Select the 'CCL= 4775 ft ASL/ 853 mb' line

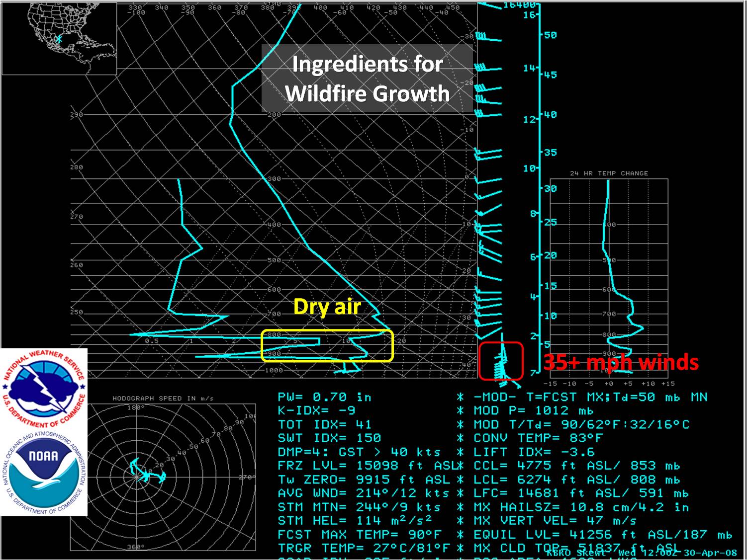tap(577, 466)
